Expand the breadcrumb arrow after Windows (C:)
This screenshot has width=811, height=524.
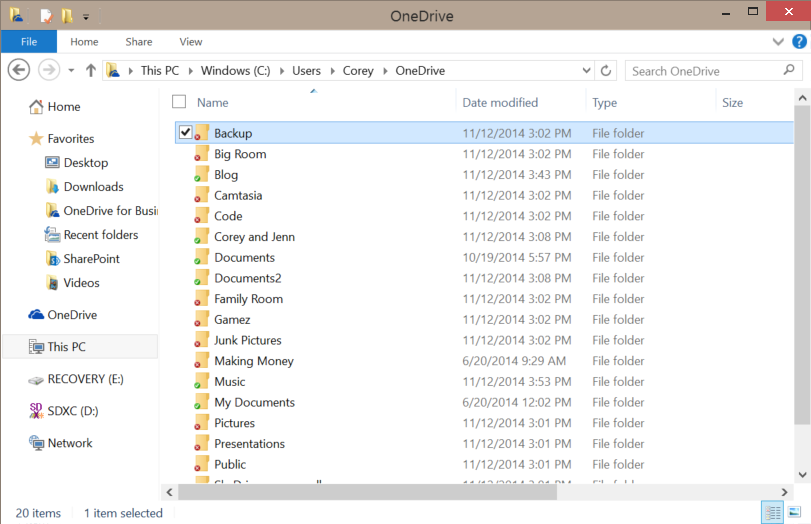click(282, 71)
